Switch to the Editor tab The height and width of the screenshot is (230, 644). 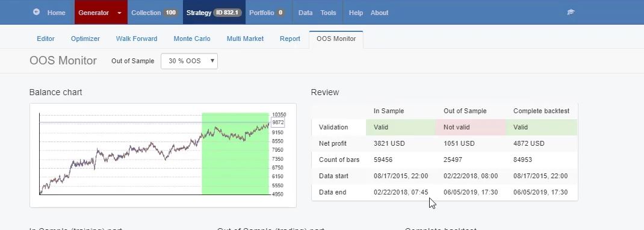[x=46, y=39]
